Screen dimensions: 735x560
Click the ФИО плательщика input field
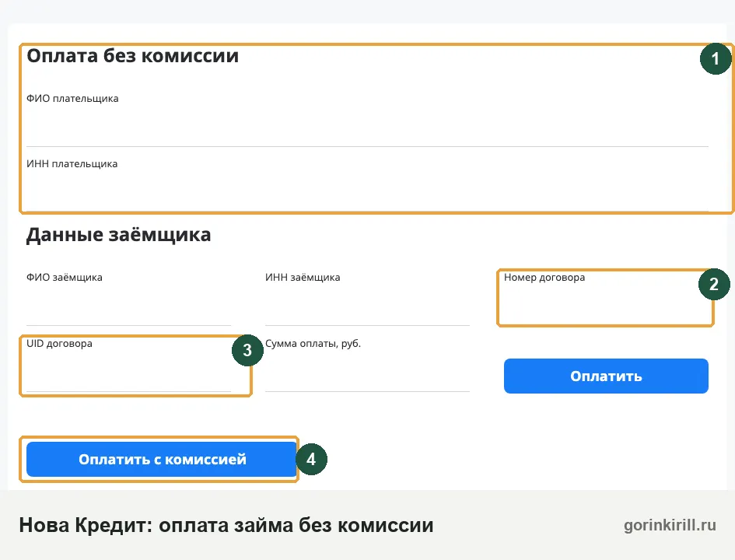(367, 127)
